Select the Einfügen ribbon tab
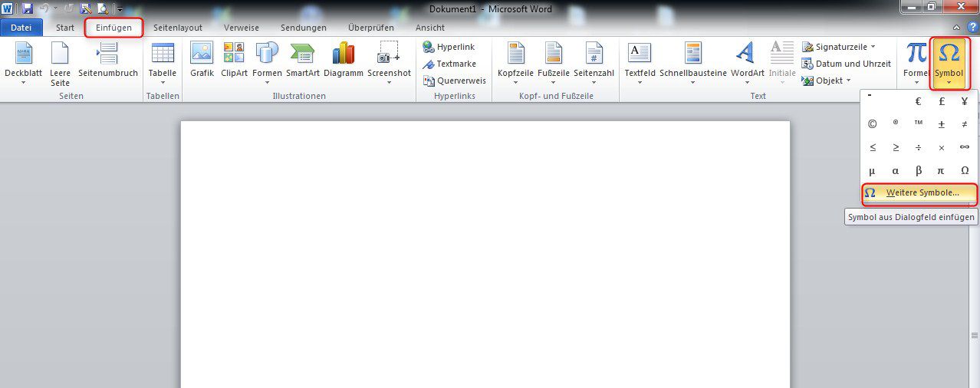 pyautogui.click(x=113, y=28)
